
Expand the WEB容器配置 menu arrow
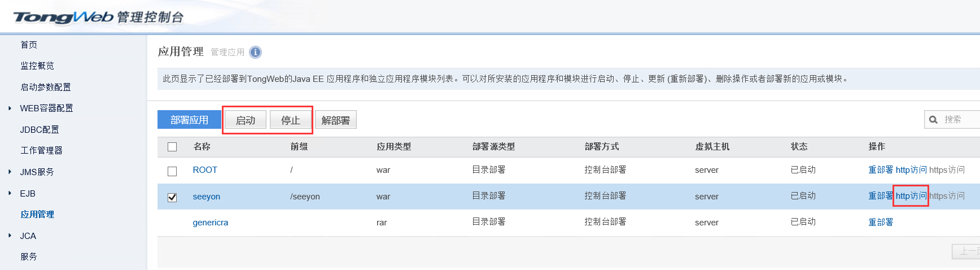pos(10,108)
